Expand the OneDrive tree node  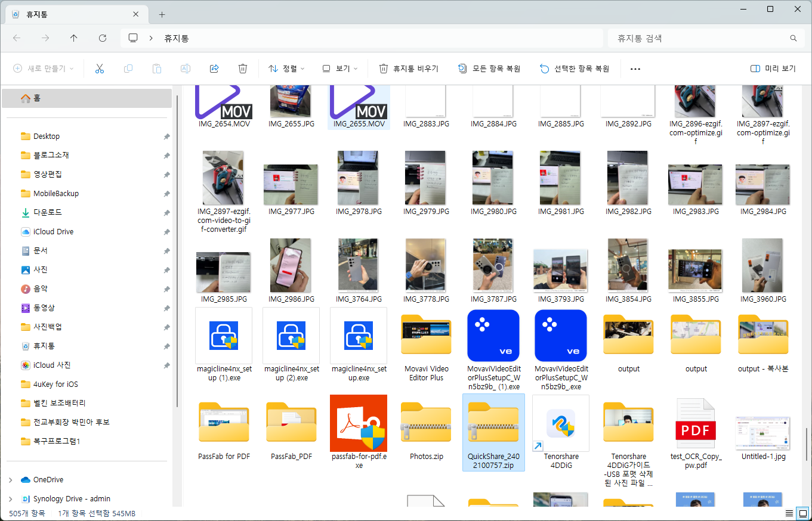point(10,480)
